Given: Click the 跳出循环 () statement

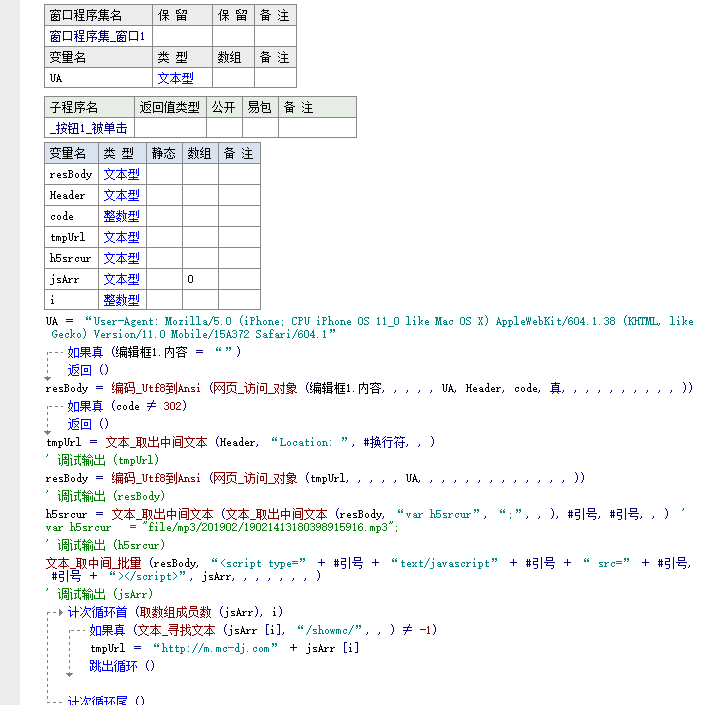Looking at the screenshot, I should coord(122,666).
